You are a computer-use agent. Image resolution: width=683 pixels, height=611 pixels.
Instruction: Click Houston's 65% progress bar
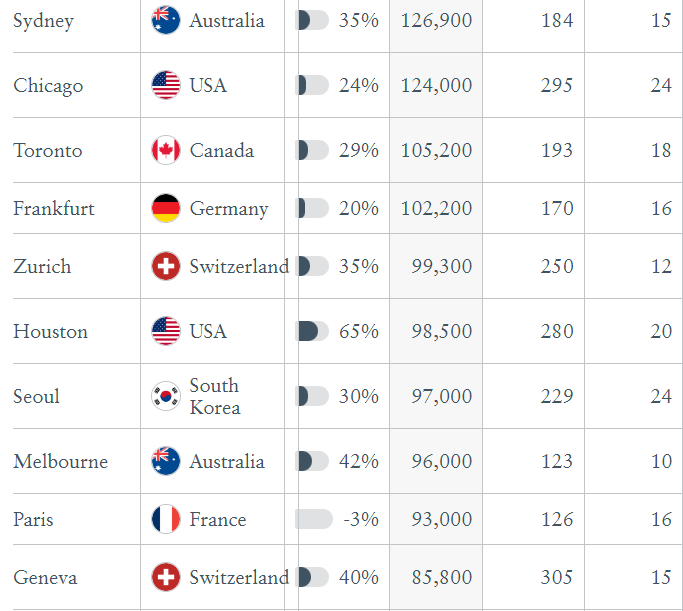[313, 331]
